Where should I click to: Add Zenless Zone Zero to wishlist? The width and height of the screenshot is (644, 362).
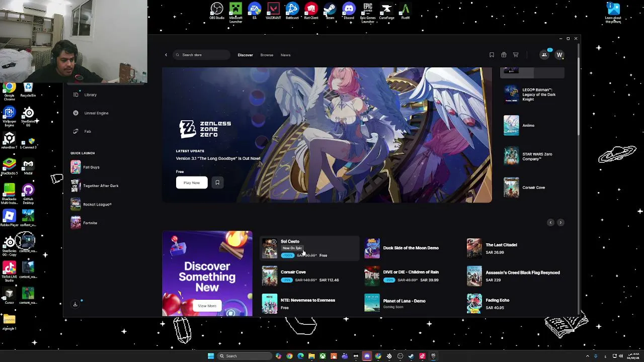point(217,183)
